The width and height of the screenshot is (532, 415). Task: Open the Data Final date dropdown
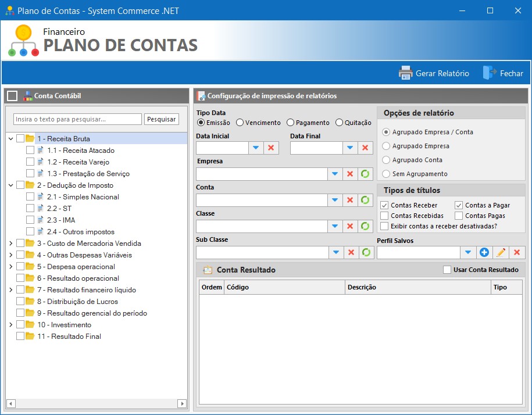pos(351,148)
